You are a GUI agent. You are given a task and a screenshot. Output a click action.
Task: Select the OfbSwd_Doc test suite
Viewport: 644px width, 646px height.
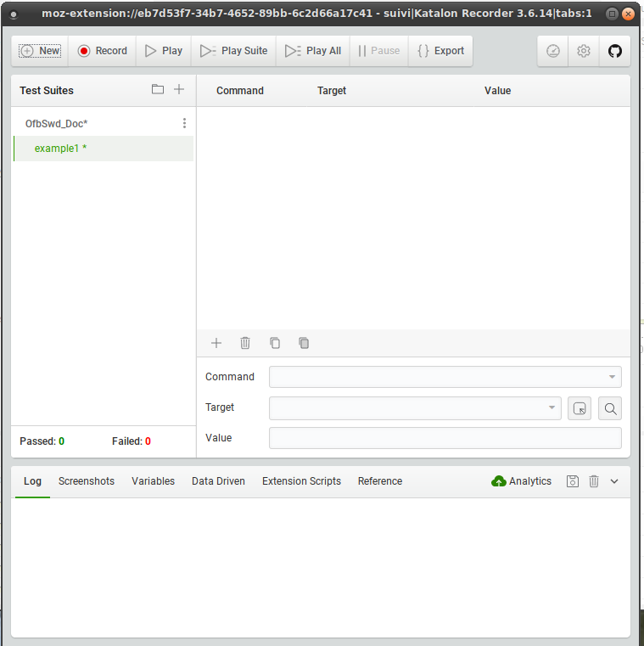pos(56,124)
